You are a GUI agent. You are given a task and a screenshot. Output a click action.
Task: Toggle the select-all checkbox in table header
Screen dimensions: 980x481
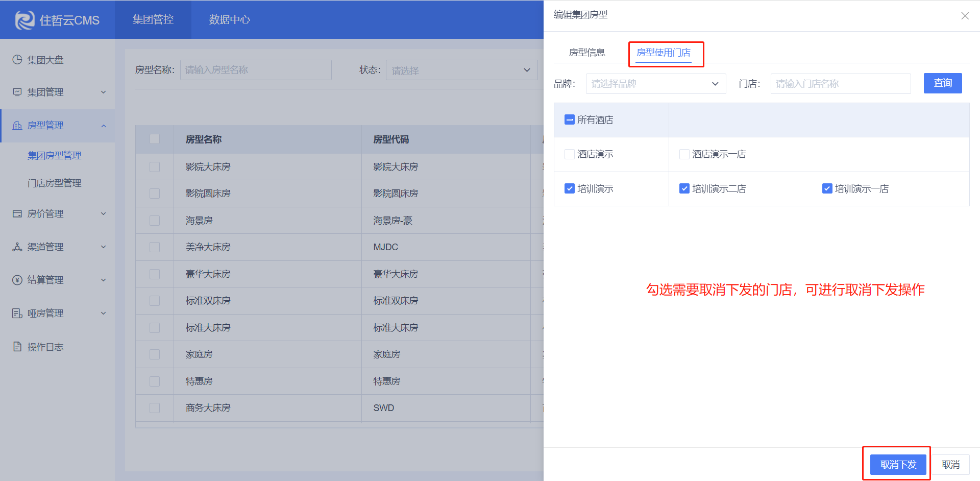155,139
